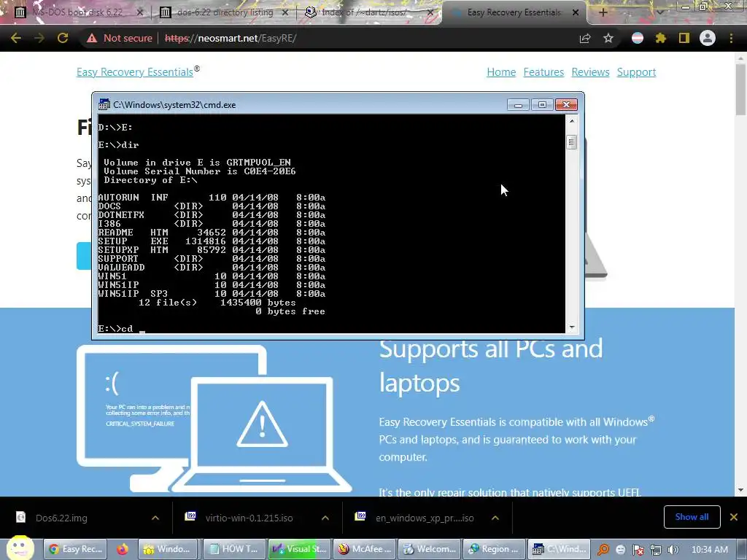Click the WIN51IP SP3 line in cmd output
This screenshot has width=747, height=560.
212,293
